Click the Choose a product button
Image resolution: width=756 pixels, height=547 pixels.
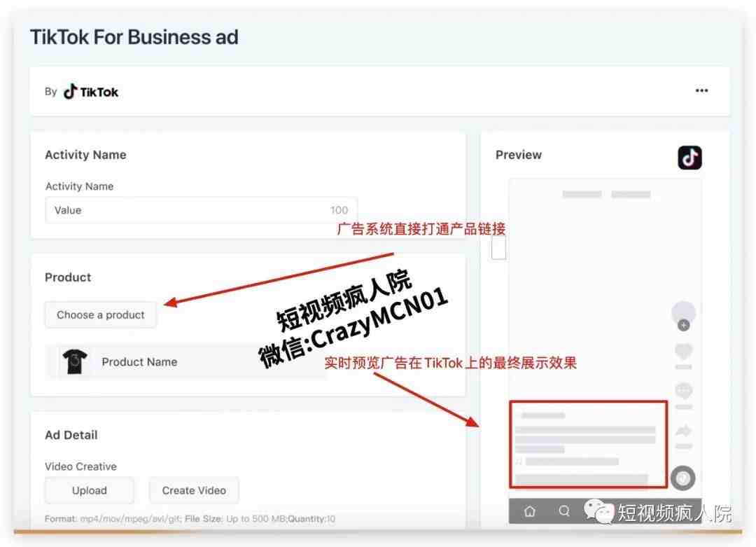coord(100,315)
